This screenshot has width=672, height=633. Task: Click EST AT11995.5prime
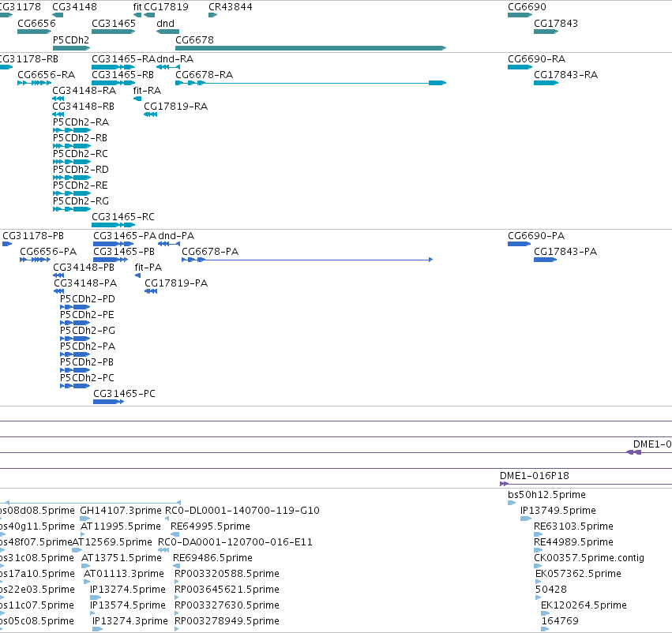pos(122,526)
